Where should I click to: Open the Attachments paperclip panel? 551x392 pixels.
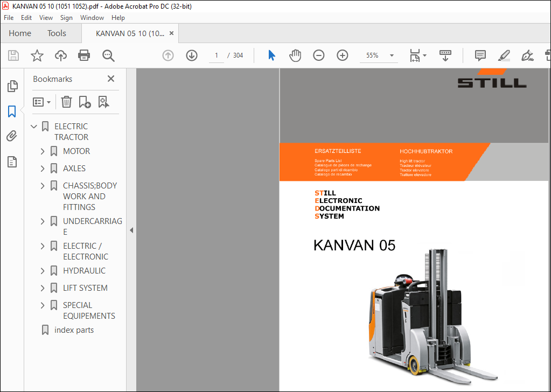pyautogui.click(x=12, y=136)
